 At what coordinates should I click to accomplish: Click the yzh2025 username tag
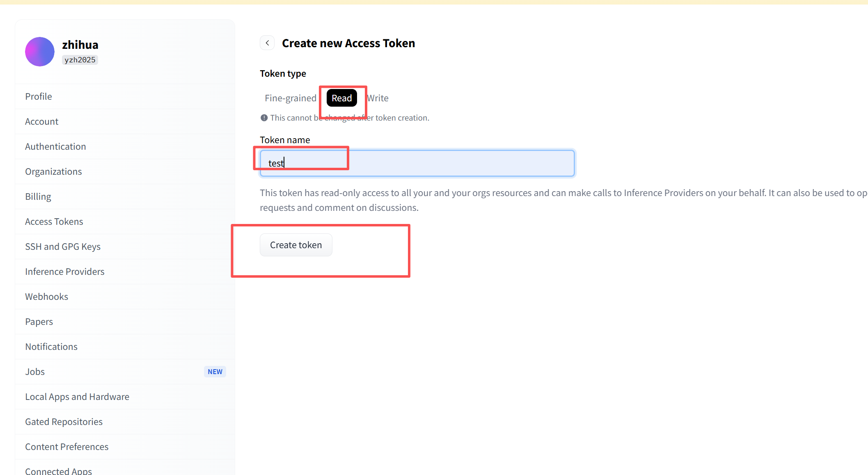[80, 60]
